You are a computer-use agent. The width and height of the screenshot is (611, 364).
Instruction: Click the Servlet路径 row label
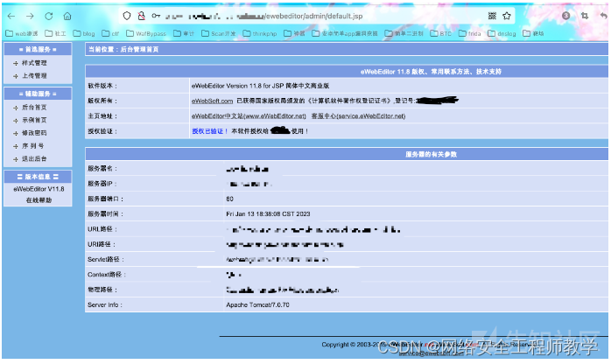(106, 259)
